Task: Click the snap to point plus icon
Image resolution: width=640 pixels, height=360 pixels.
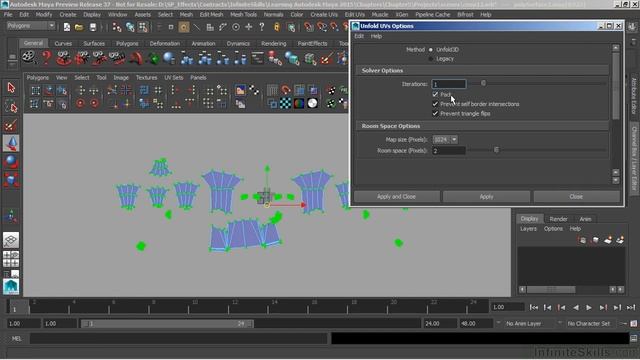Action: tap(249, 27)
